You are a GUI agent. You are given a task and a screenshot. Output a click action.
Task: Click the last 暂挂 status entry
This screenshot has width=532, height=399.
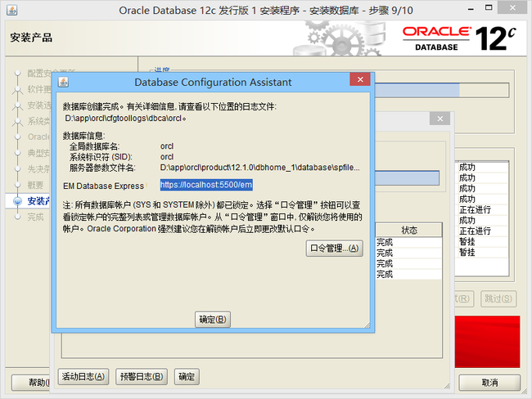click(x=467, y=253)
